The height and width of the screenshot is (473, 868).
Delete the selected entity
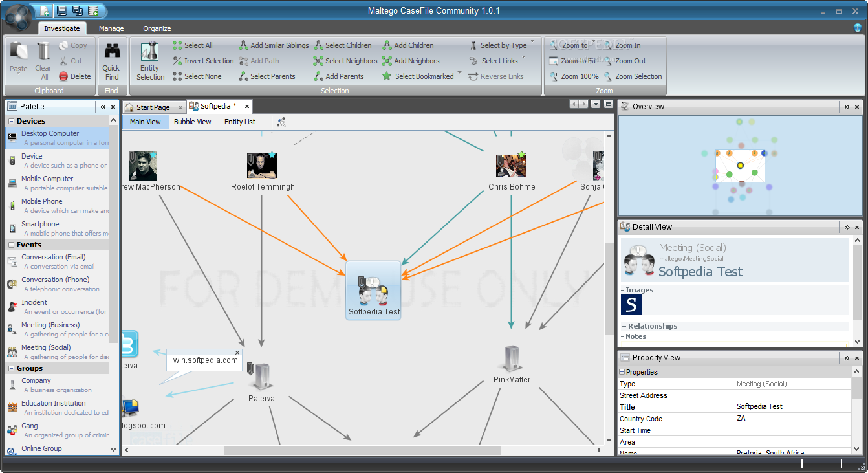[75, 76]
